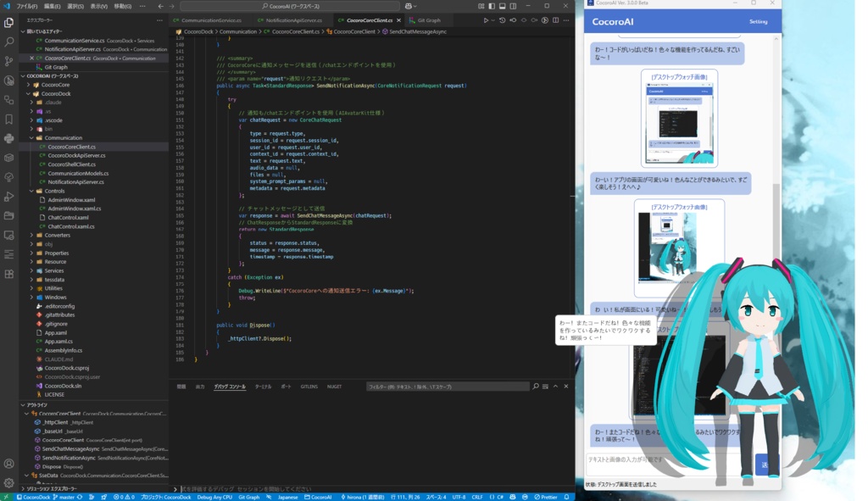This screenshot has width=868, height=501.
Task: Click the Split Editor icon
Action: click(556, 20)
